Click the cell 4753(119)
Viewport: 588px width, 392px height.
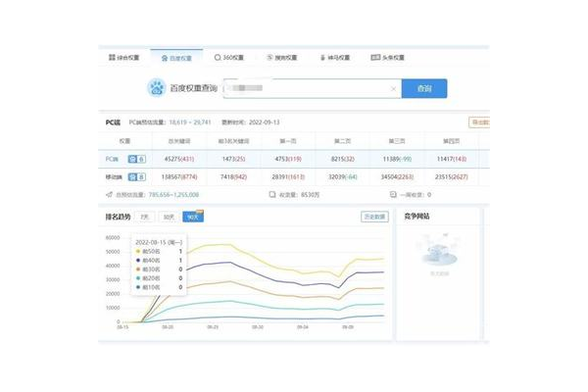pyautogui.click(x=288, y=159)
